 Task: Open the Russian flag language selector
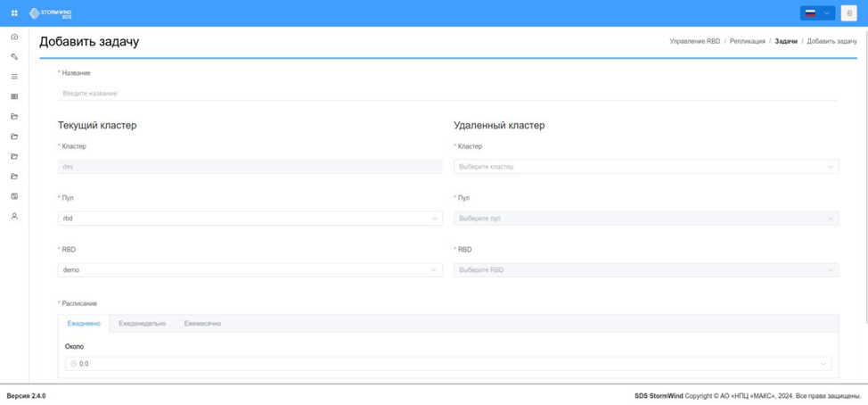click(817, 13)
